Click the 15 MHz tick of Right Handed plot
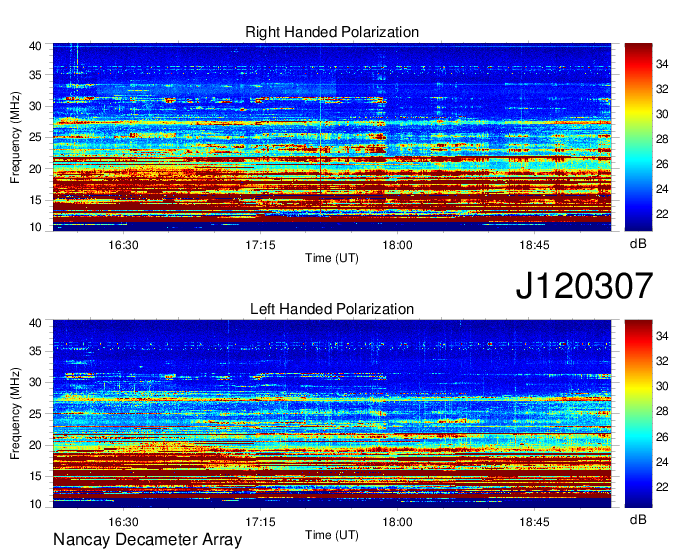Viewport: 680px width, 552px height. [x=35, y=200]
